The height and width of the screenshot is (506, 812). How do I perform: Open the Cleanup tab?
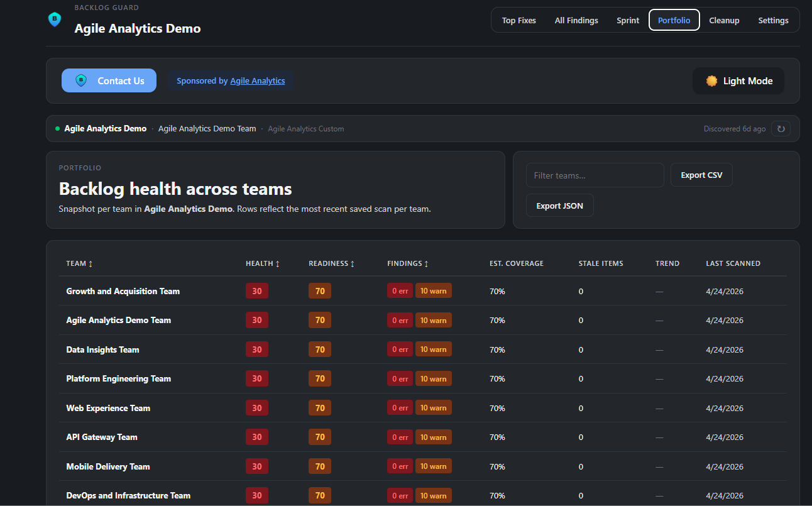click(724, 20)
